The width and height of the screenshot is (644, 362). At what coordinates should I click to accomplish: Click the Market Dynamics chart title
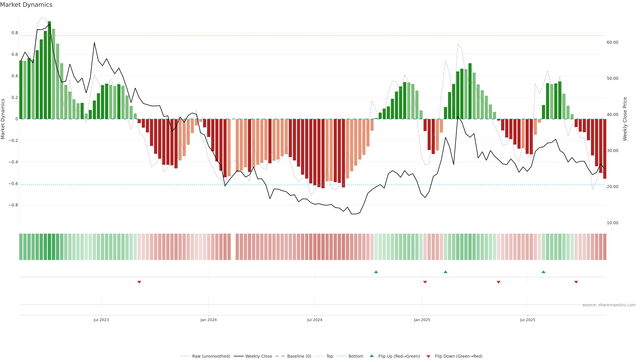click(x=26, y=5)
